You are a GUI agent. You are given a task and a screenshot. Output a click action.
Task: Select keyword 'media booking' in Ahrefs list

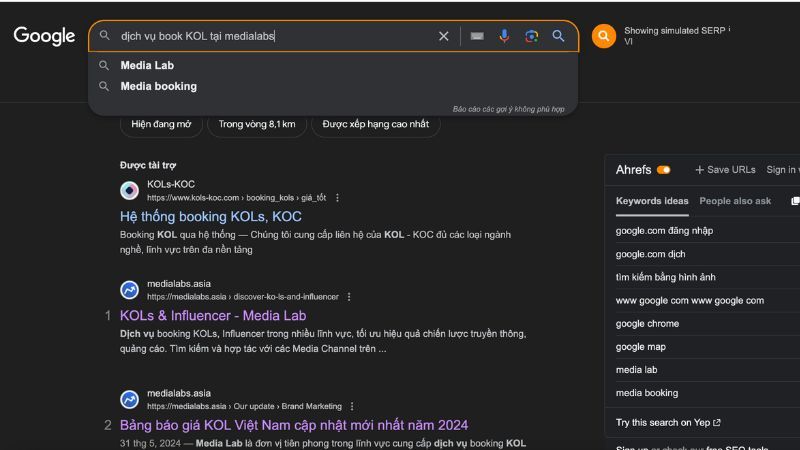click(647, 393)
